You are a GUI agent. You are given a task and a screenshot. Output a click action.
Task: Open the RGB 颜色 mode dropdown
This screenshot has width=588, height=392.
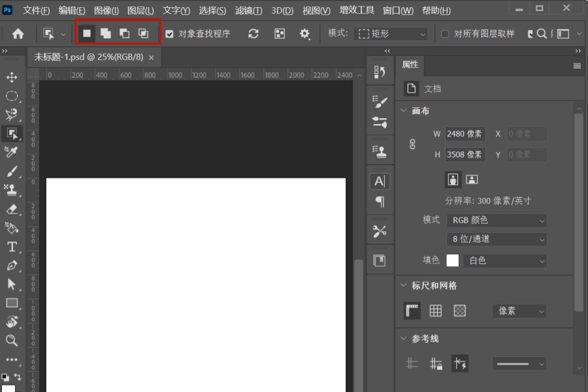coord(497,221)
